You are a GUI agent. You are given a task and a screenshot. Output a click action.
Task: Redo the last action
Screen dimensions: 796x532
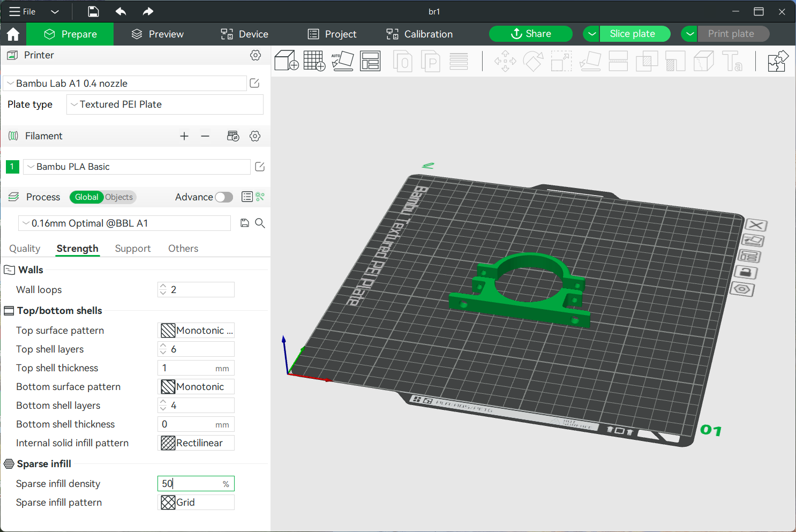point(148,11)
